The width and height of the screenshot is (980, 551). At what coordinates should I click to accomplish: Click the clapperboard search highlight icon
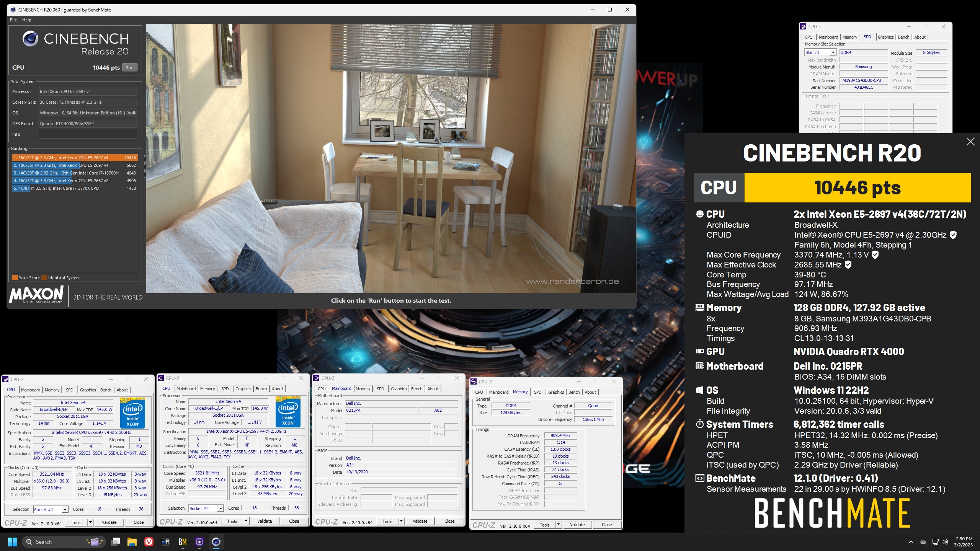[x=94, y=541]
